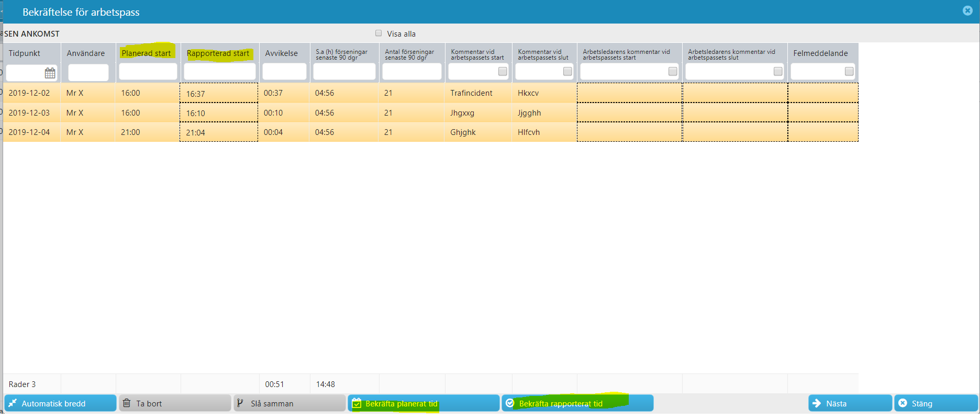Click the footer total 00:51
This screenshot has width=980, height=420.
pos(274,384)
